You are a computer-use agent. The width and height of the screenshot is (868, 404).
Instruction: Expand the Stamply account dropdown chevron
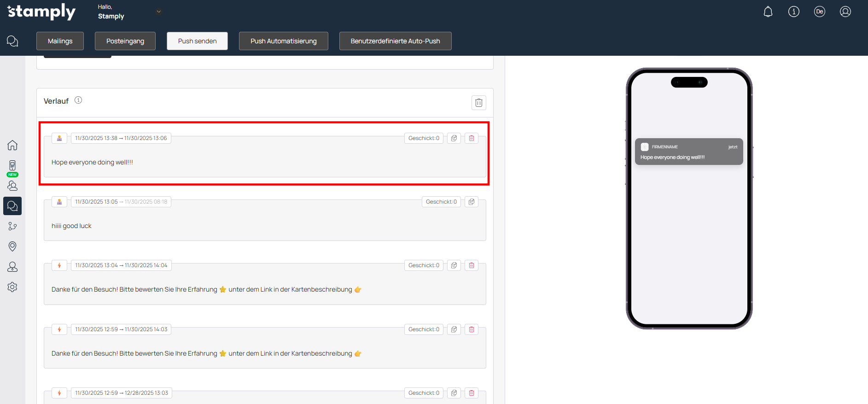159,12
